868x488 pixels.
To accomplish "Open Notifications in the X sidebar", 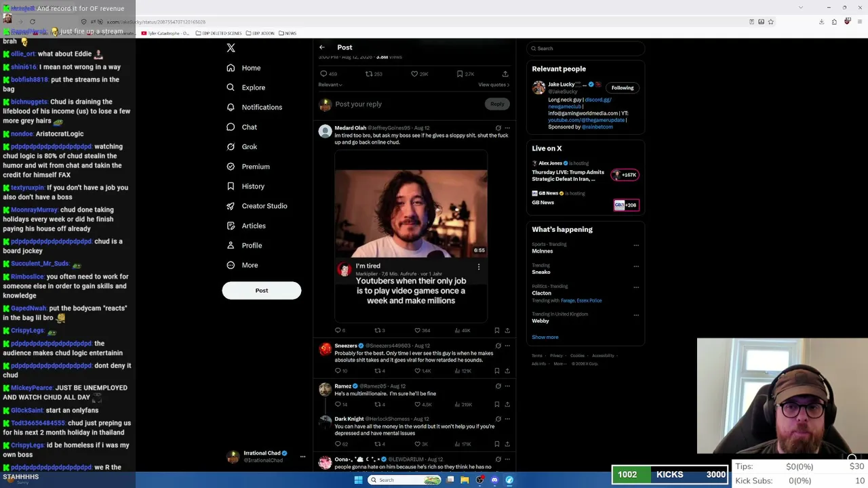I will (254, 107).
